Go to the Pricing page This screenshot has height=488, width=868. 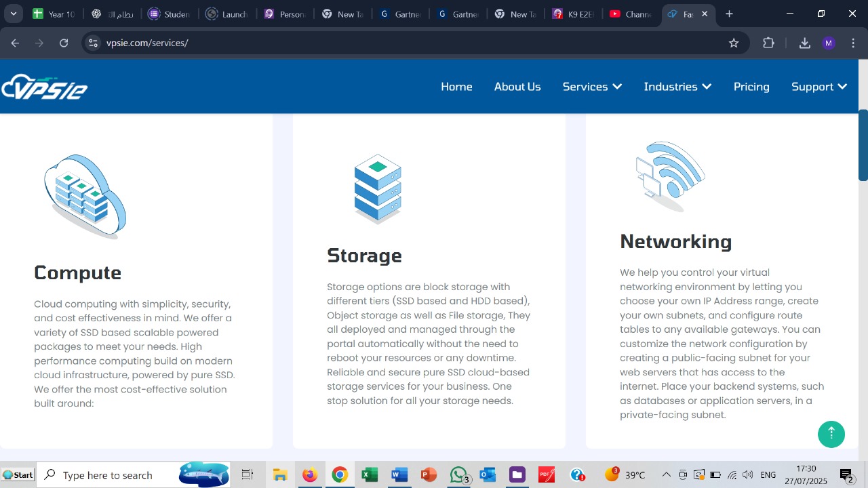click(751, 86)
